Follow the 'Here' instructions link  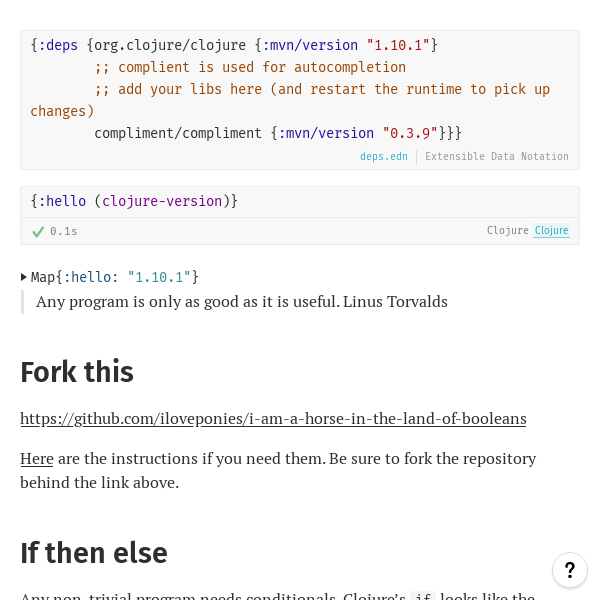pos(37,458)
